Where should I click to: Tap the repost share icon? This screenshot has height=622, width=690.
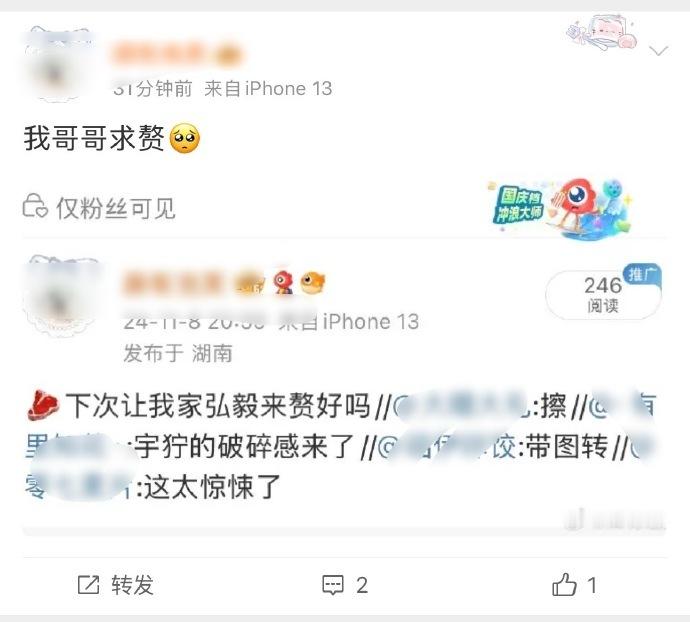[88, 585]
